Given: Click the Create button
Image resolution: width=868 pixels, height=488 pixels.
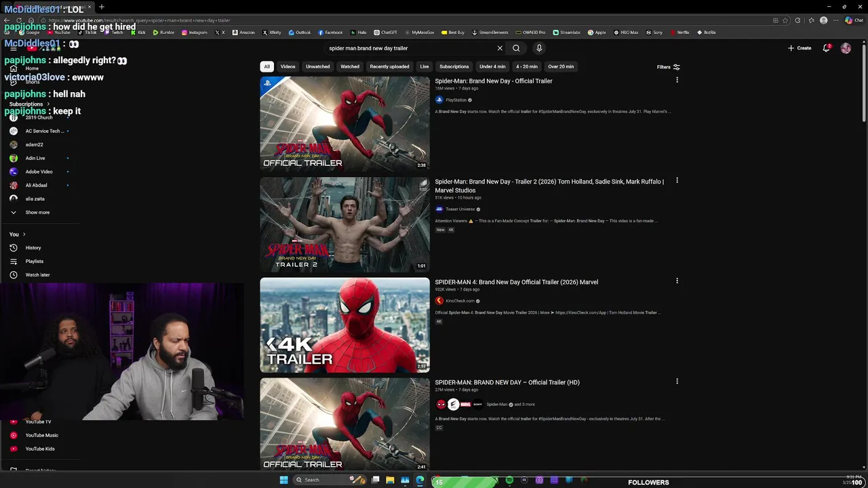Looking at the screenshot, I should 800,48.
